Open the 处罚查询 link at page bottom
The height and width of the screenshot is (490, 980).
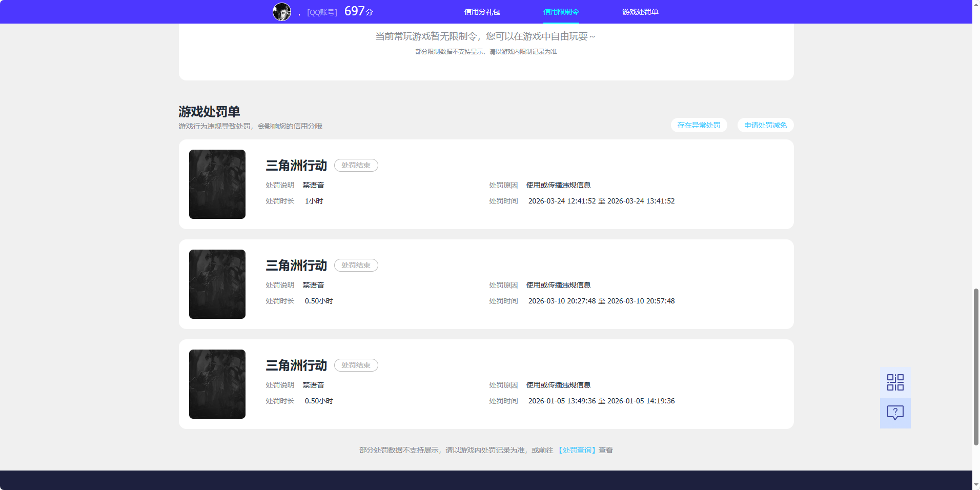click(577, 450)
